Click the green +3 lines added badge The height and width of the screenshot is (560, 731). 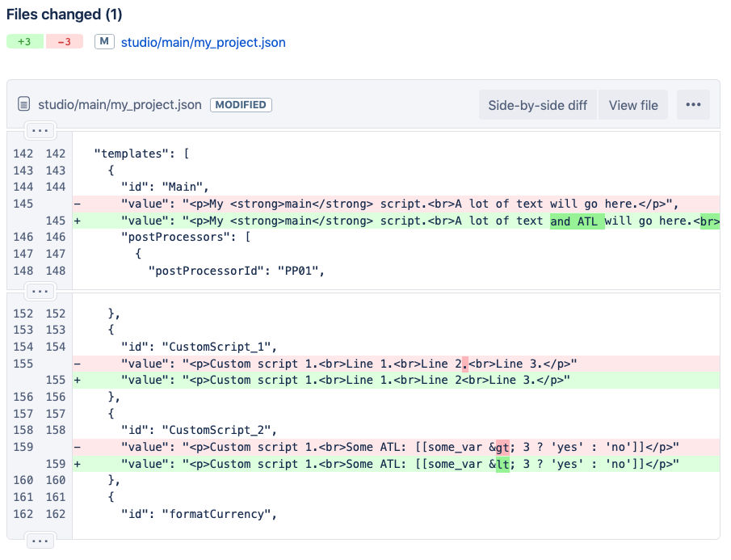click(x=25, y=42)
